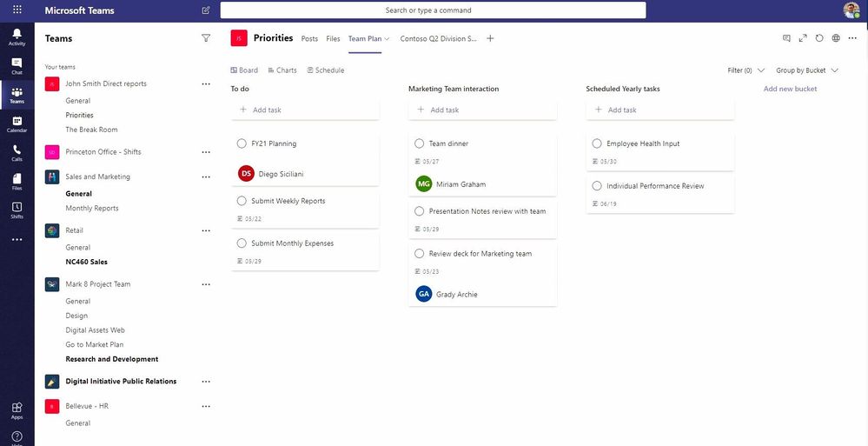Open more options for Mark 8 Project Team
The image size is (868, 446).
tap(206, 284)
